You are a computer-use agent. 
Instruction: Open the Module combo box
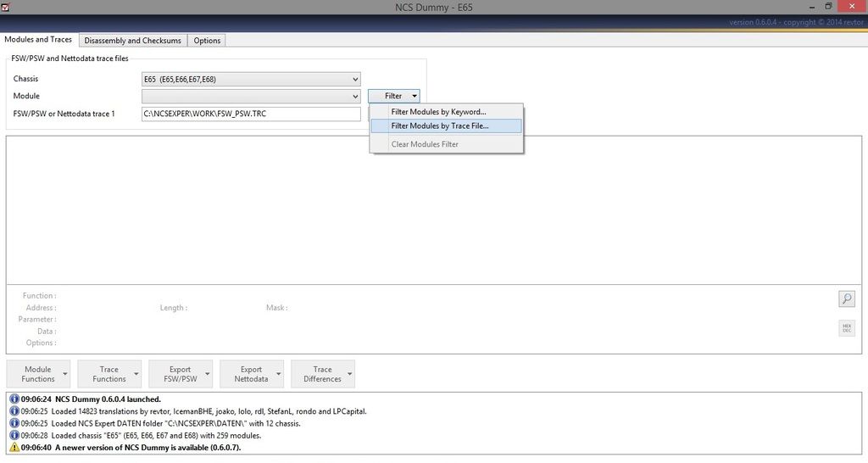coord(251,96)
